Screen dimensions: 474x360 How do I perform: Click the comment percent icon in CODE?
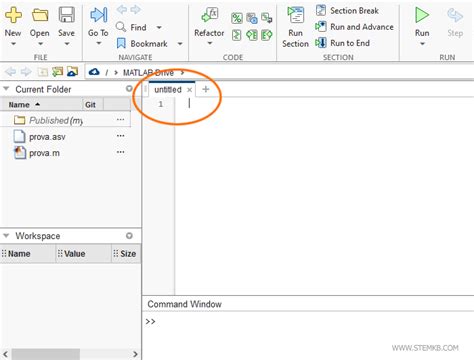point(237,18)
